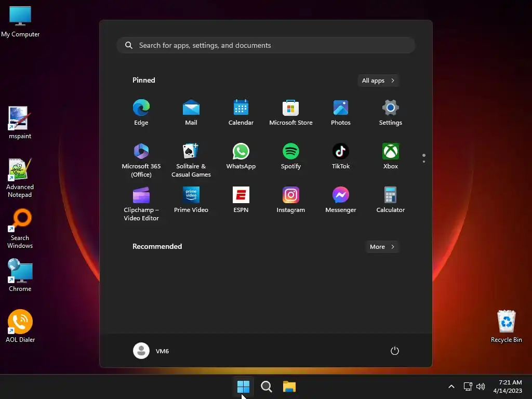Open the VM6 user account menu

pos(151,351)
